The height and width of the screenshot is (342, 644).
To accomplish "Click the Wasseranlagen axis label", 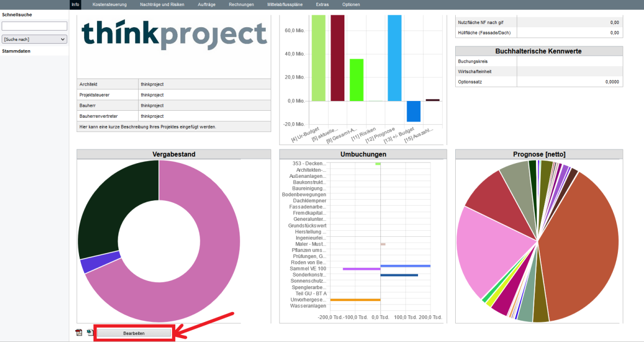I will (308, 306).
